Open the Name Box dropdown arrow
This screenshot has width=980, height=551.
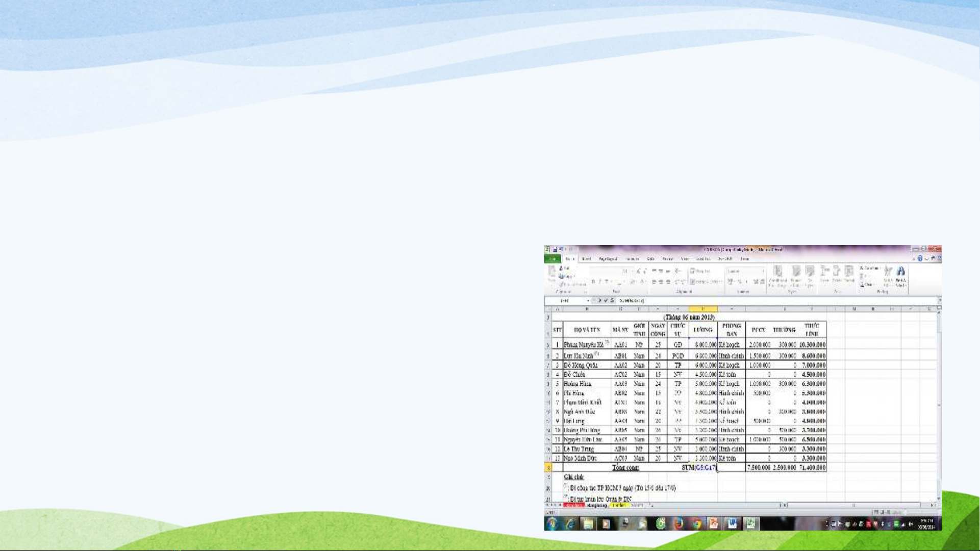tap(588, 301)
